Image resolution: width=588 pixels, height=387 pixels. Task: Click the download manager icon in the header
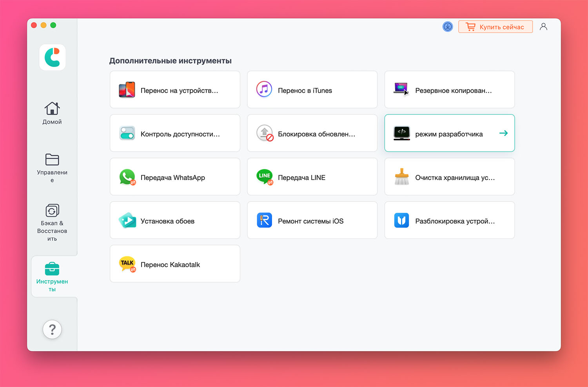[448, 27]
